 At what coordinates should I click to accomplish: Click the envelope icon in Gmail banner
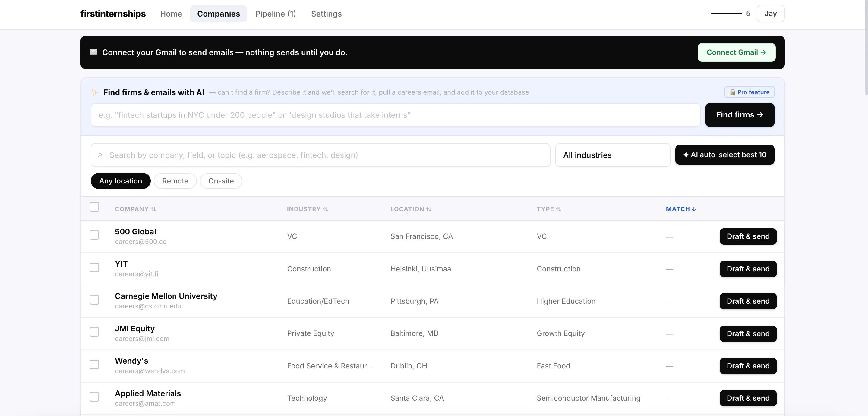pyautogui.click(x=93, y=52)
